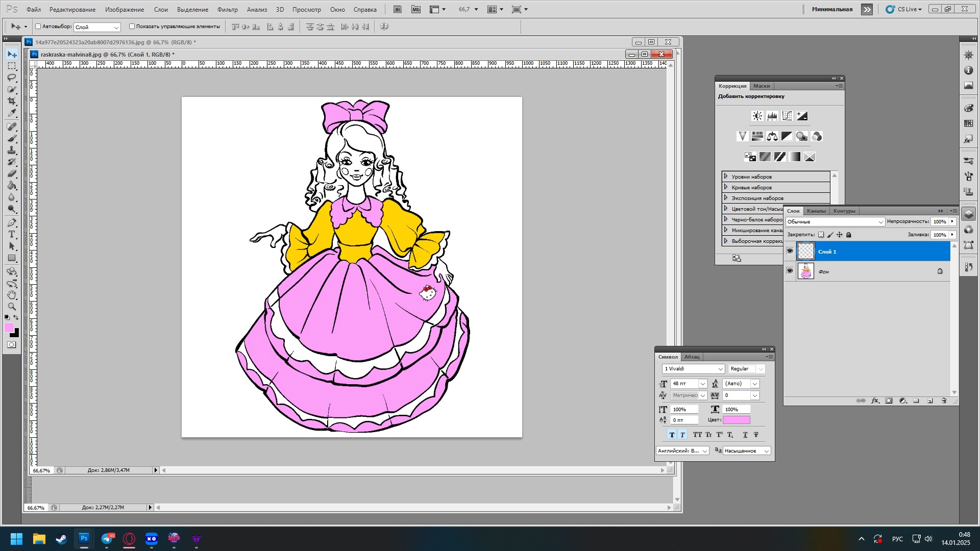This screenshot has width=980, height=551.
Task: Launch Adobe Bridge from top bar
Action: tap(398, 9)
